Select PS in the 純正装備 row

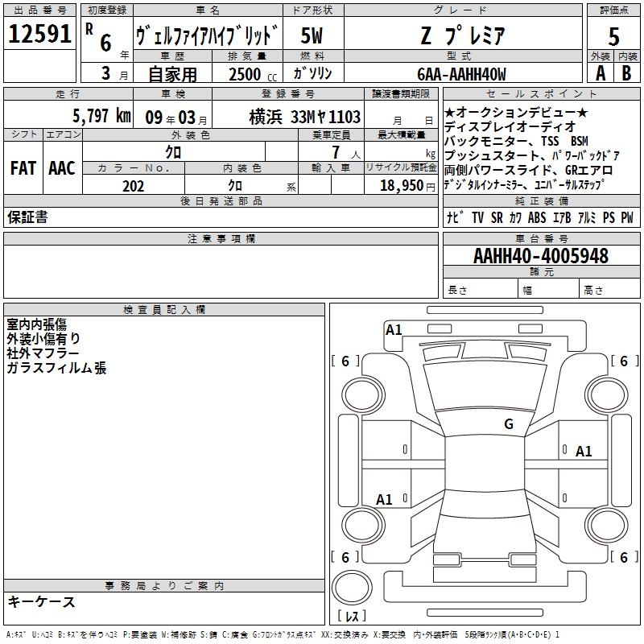[x=609, y=217]
